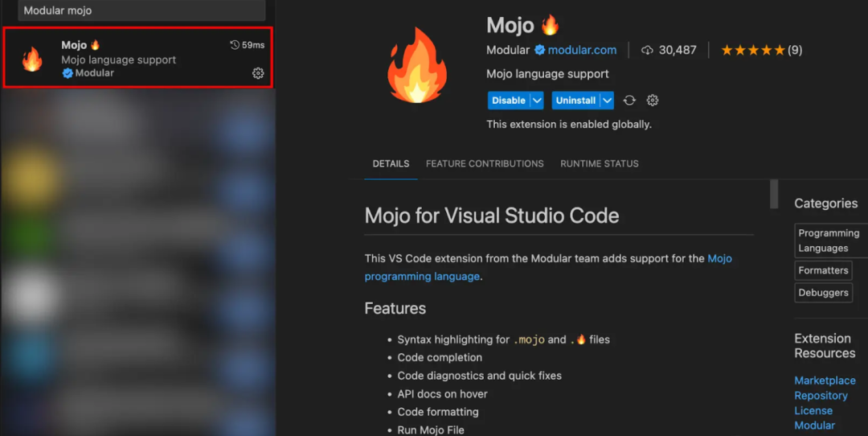Viewport: 868px width, 436px height.
Task: Select the Details tab
Action: (391, 163)
